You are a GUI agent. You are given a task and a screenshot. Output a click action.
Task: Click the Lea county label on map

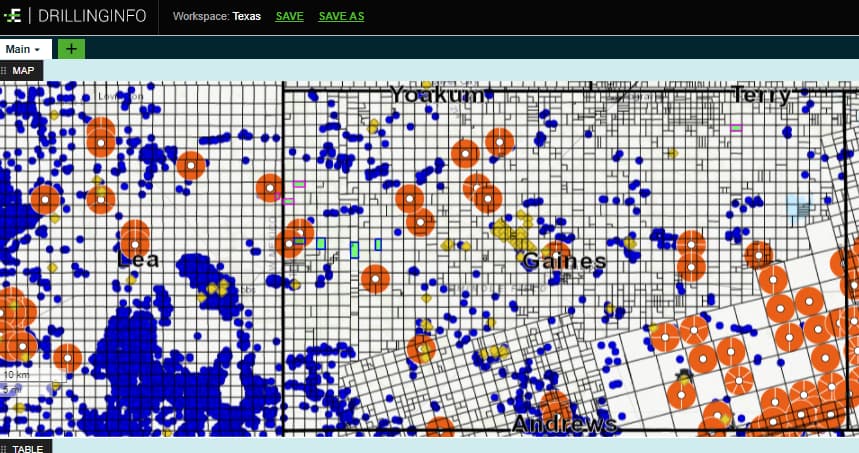(138, 259)
